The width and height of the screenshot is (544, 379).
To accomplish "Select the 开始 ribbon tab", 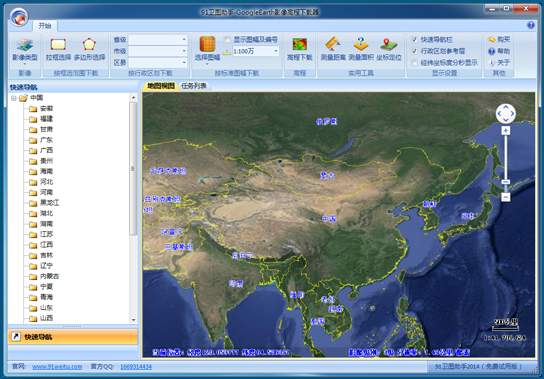I will coord(45,26).
